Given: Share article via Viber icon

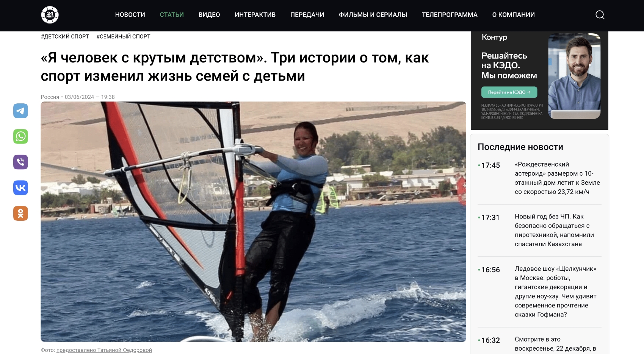Looking at the screenshot, I should 21,162.
